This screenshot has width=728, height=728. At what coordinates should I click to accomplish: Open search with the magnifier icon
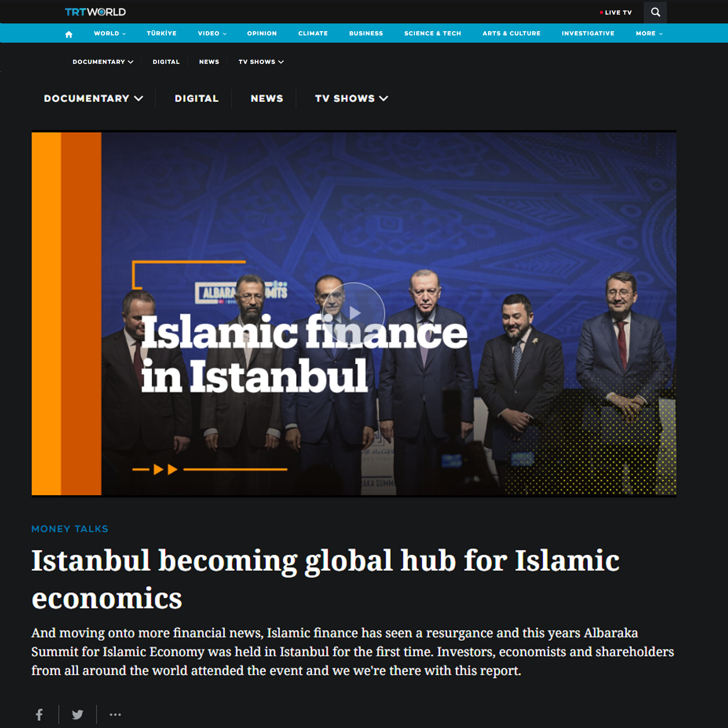coord(655,12)
